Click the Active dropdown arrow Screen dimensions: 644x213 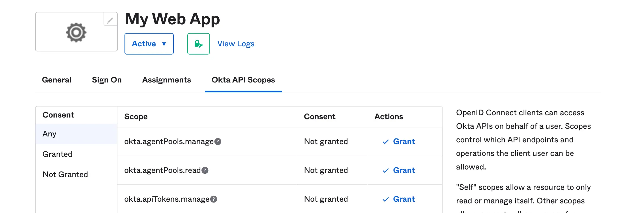pos(164,44)
